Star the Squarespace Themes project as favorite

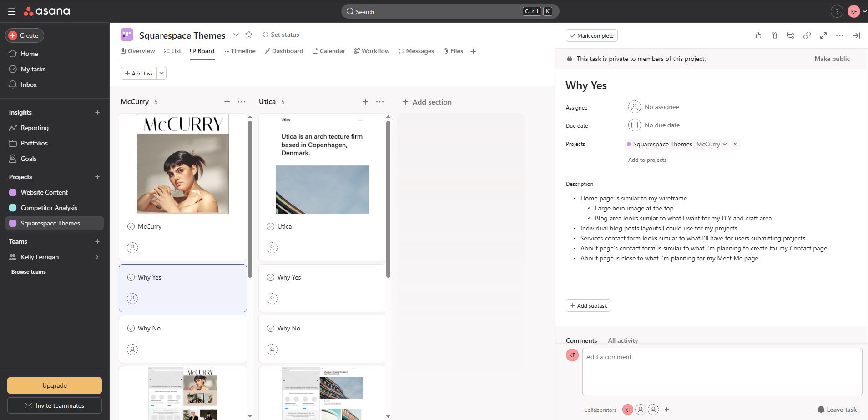point(249,35)
